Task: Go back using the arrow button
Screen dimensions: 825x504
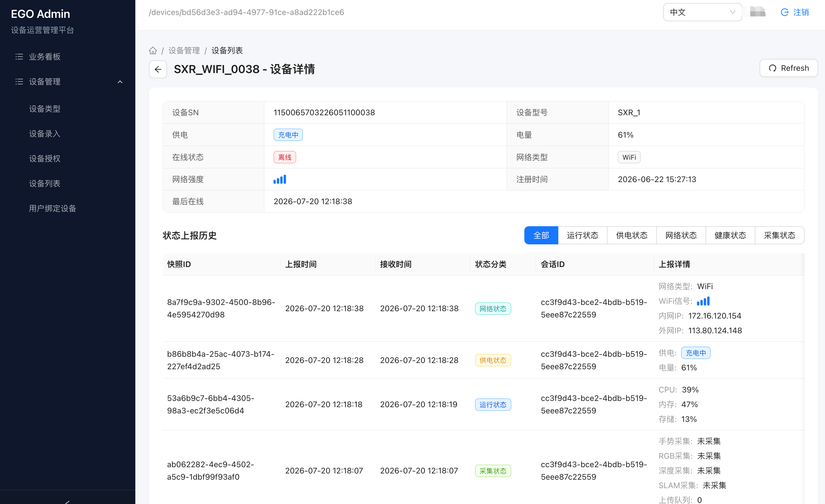Action: [158, 69]
